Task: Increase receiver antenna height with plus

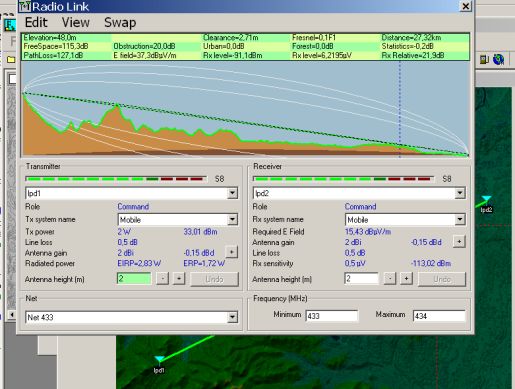Action: 406,279
